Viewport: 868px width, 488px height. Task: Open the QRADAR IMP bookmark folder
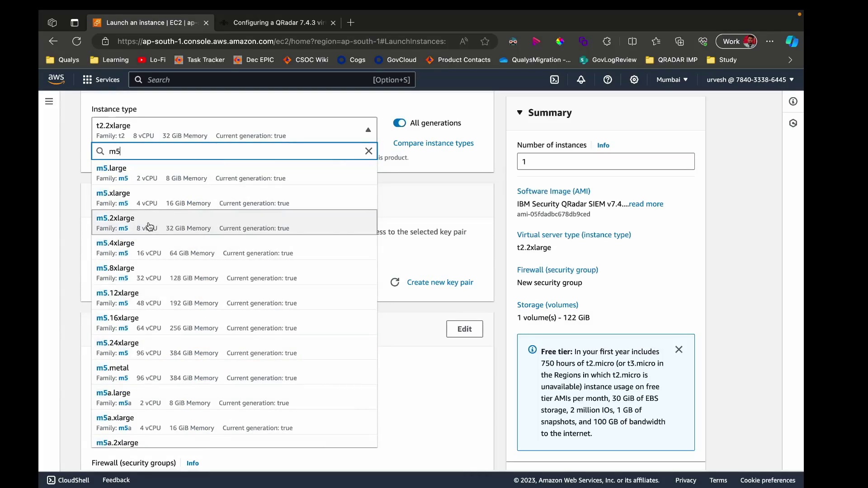pos(671,60)
